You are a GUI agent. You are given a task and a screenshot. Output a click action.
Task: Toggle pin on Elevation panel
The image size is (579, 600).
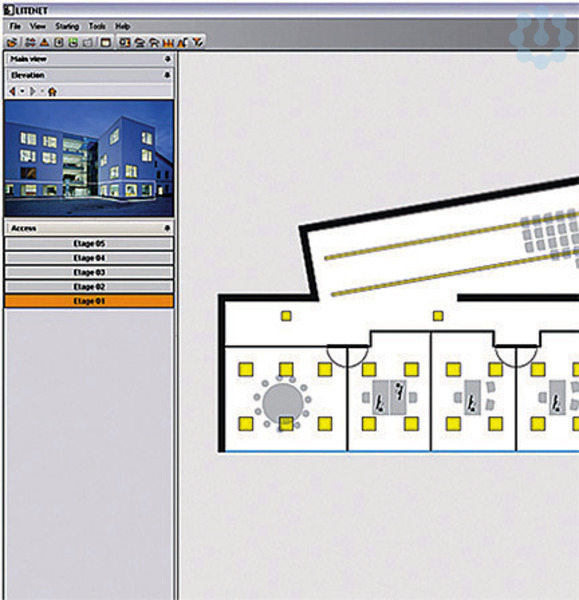[167, 75]
